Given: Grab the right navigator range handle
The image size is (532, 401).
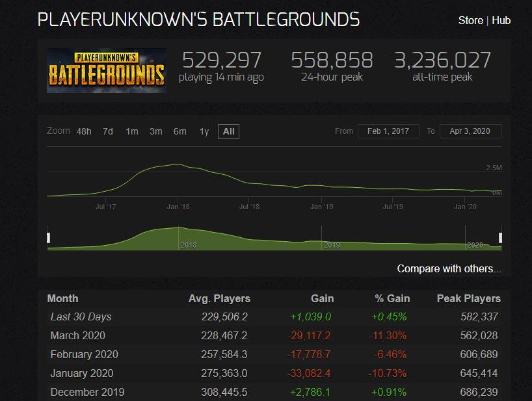Looking at the screenshot, I should point(500,238).
